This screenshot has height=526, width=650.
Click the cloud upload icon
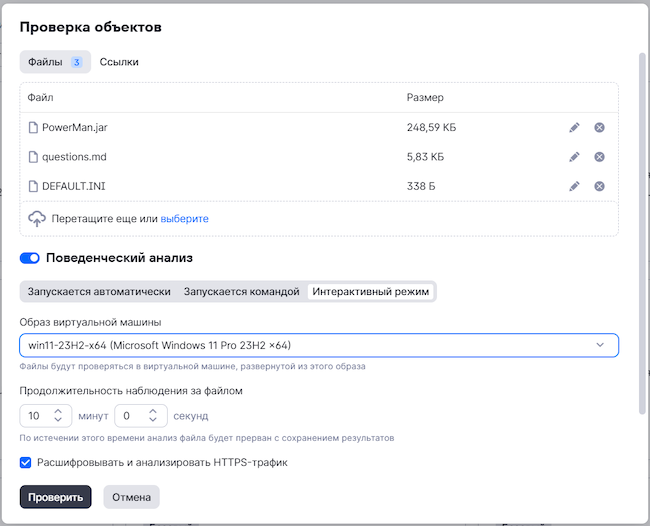click(x=37, y=218)
